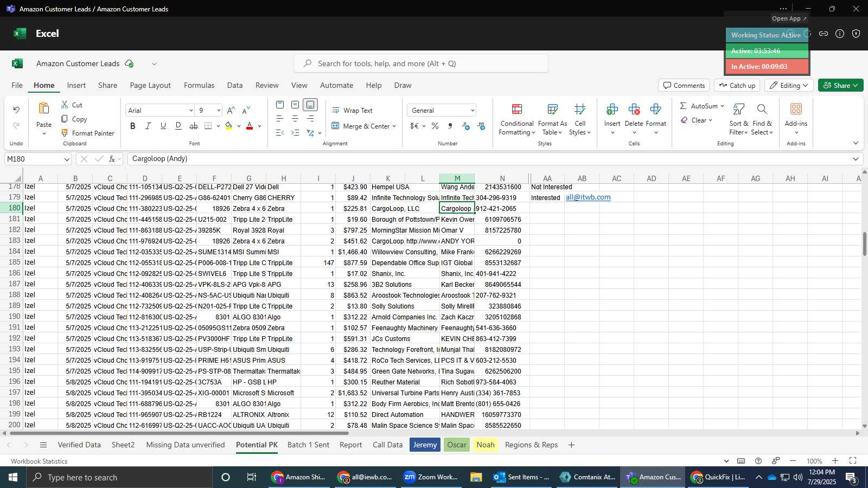
Task: Zoom out using status bar minus
Action: click(793, 460)
